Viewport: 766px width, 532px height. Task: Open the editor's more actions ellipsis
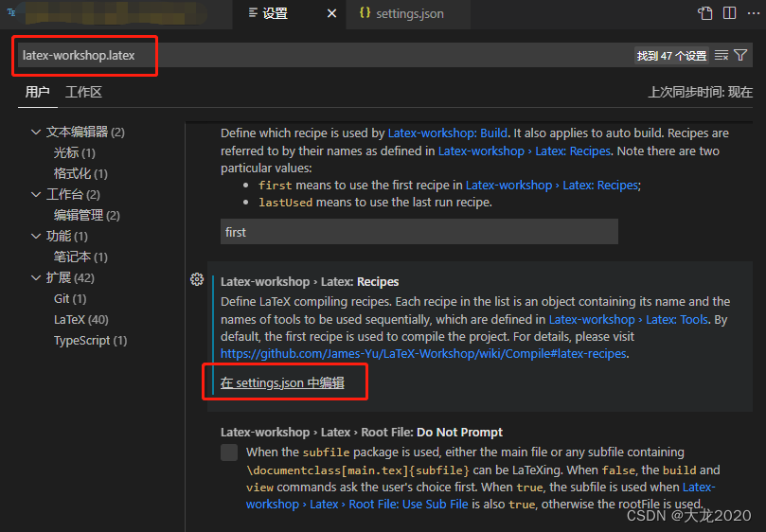click(754, 13)
